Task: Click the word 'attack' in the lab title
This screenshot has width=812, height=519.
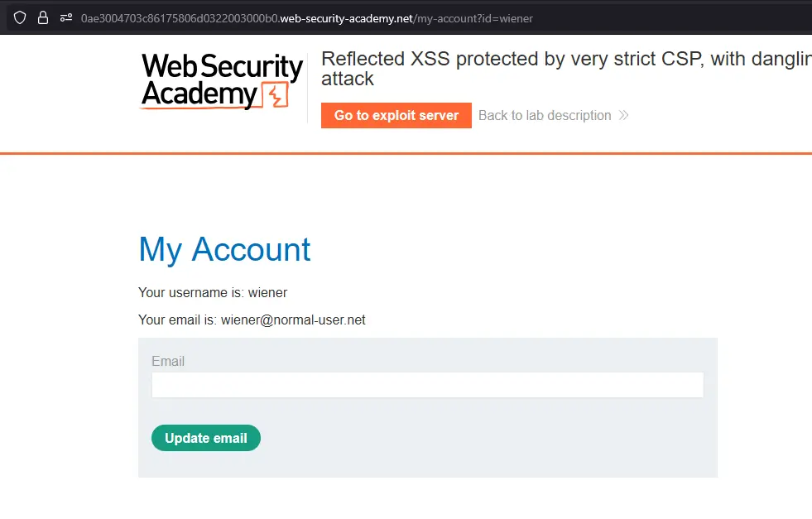Action: click(347, 79)
